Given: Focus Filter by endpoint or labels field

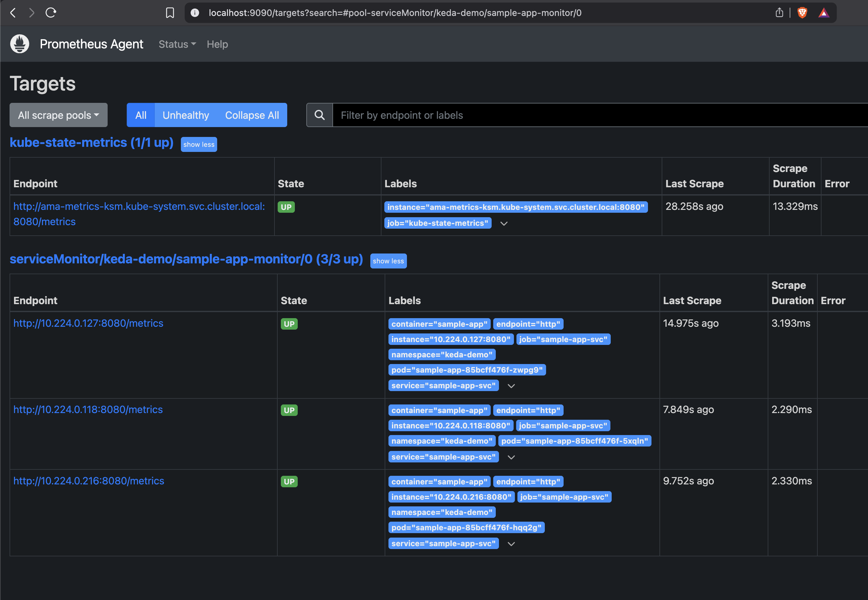Looking at the screenshot, I should point(600,115).
